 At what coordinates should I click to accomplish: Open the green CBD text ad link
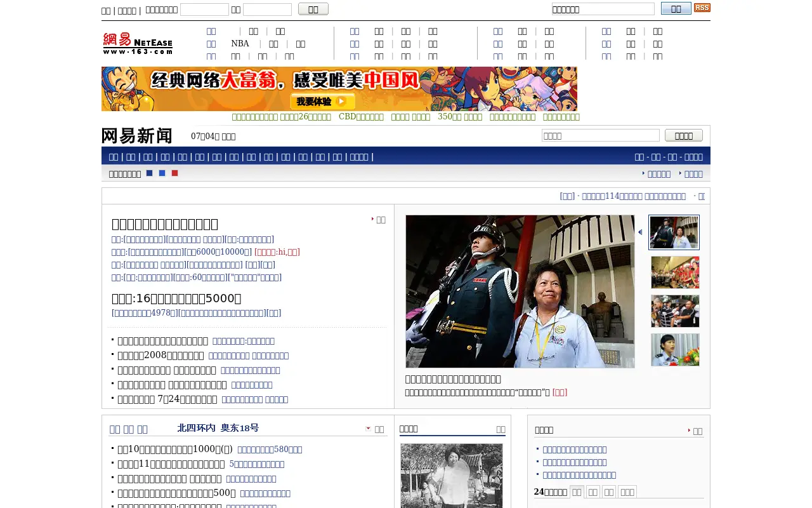click(361, 117)
